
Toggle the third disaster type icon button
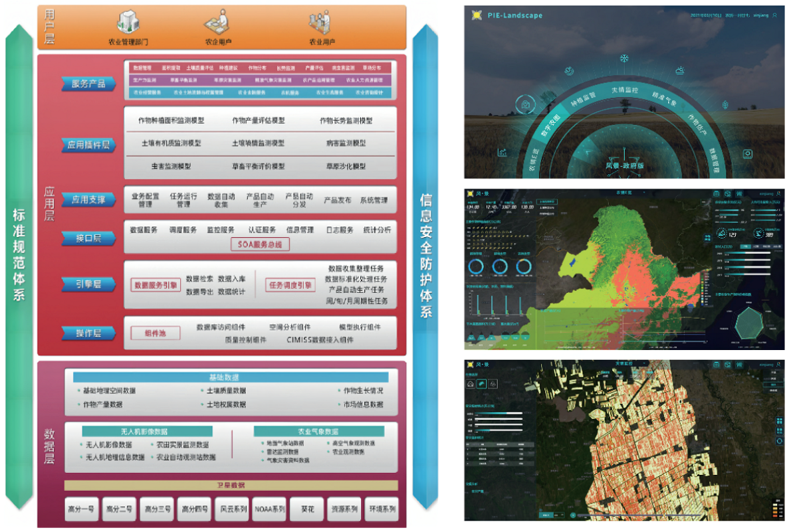[x=492, y=384]
